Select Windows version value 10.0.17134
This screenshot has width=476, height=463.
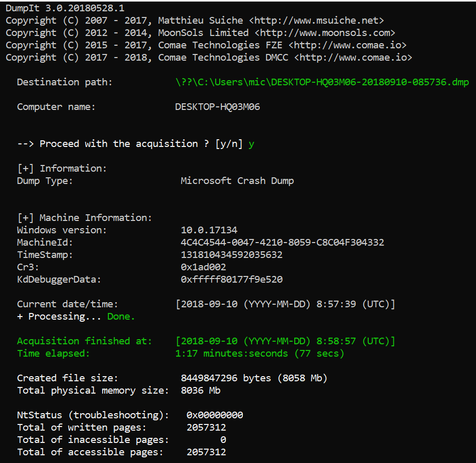point(209,230)
